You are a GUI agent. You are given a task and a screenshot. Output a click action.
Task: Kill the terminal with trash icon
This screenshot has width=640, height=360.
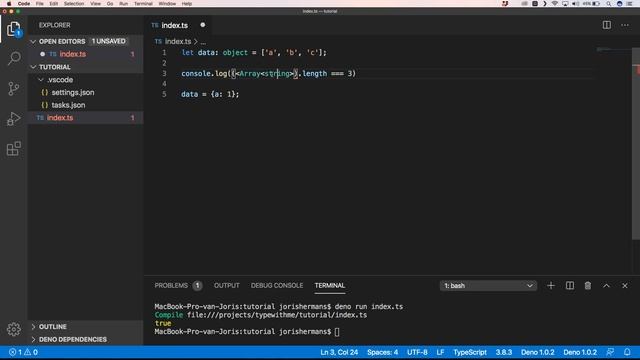pos(588,286)
